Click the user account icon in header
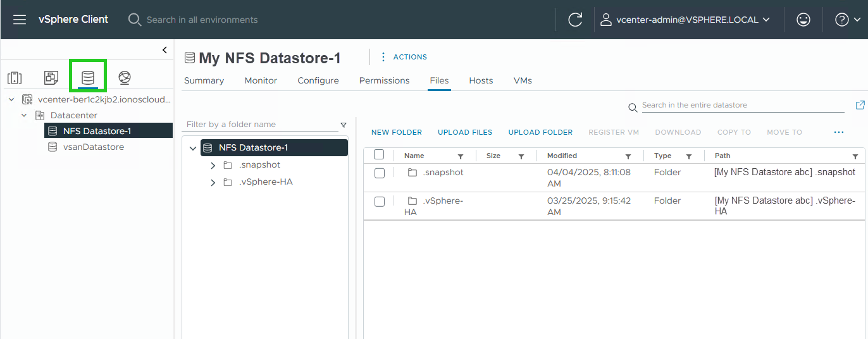Screen dimensions: 868x339 606,20
